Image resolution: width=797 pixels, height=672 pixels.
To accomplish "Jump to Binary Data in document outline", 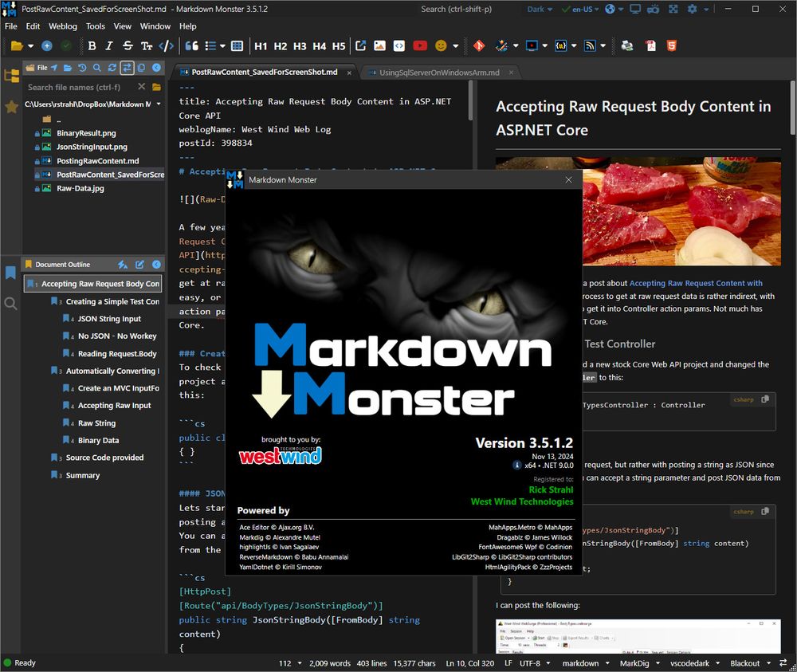I will point(98,441).
